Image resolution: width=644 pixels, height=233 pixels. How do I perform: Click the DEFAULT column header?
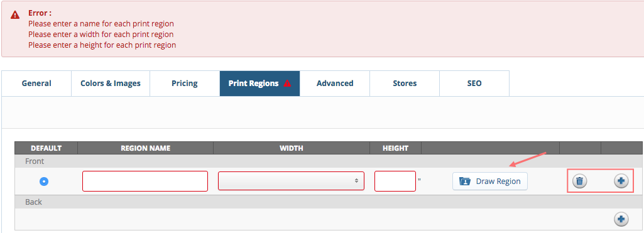(x=46, y=148)
